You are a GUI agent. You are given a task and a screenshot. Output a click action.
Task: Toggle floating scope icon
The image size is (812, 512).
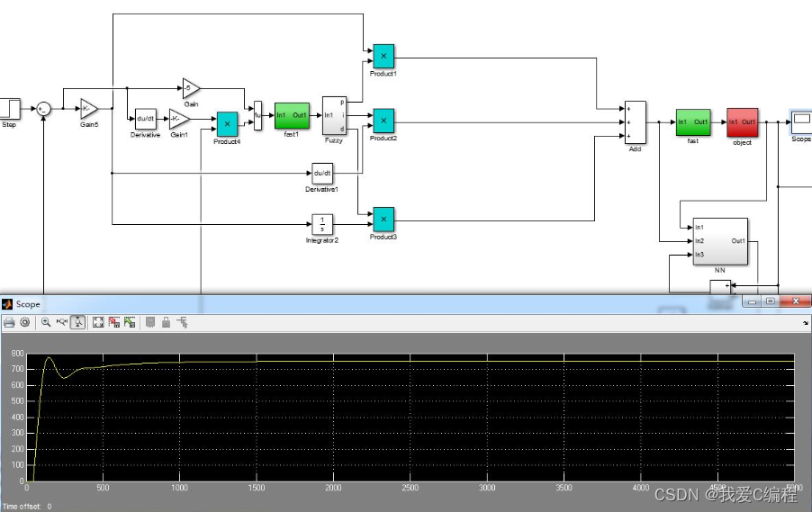(150, 322)
